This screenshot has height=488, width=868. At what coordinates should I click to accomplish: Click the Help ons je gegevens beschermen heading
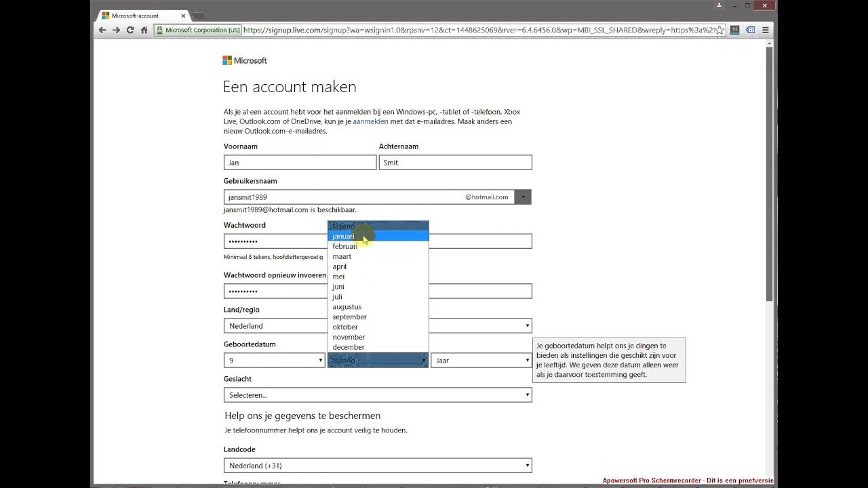coord(302,415)
